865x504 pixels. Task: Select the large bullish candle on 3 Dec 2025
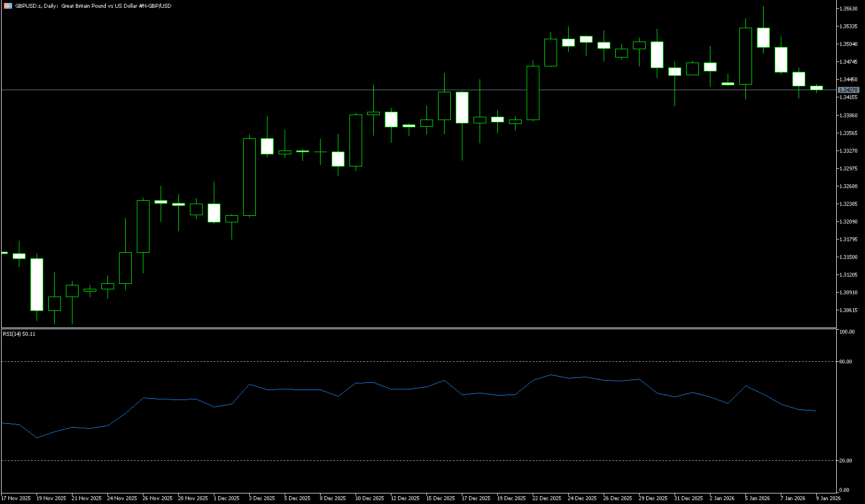coord(249,176)
